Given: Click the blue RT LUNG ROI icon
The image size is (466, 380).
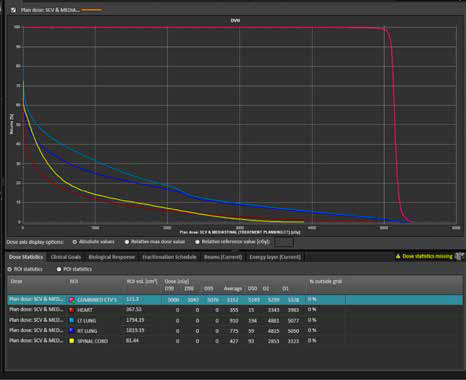Looking at the screenshot, I should point(72,331).
